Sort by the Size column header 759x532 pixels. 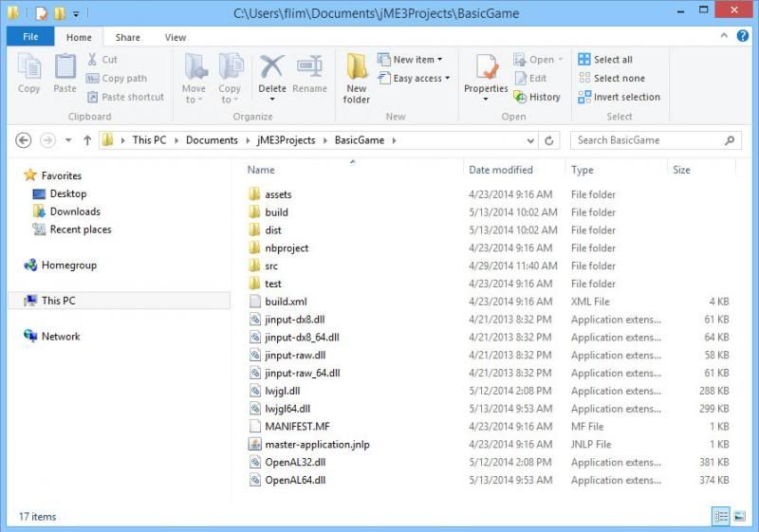(x=681, y=170)
